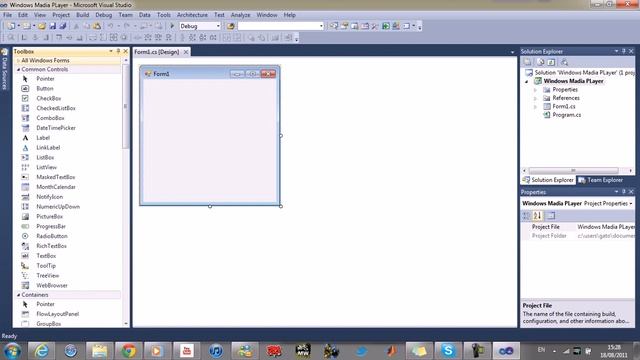
Task: Select the TreeView control in Toolbox
Action: click(x=48, y=276)
